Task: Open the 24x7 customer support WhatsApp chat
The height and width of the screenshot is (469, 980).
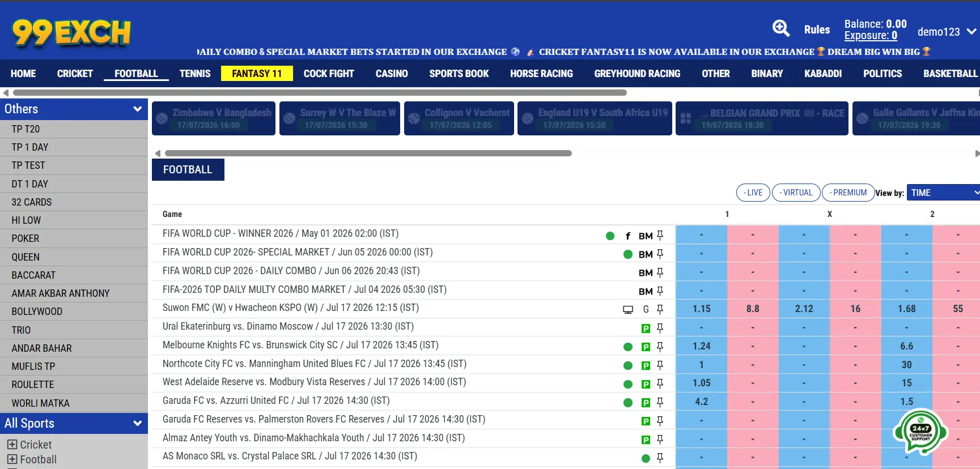Action: point(920,432)
